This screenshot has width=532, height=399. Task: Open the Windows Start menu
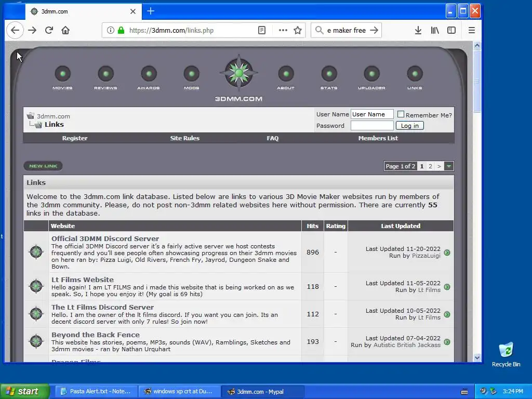point(25,391)
